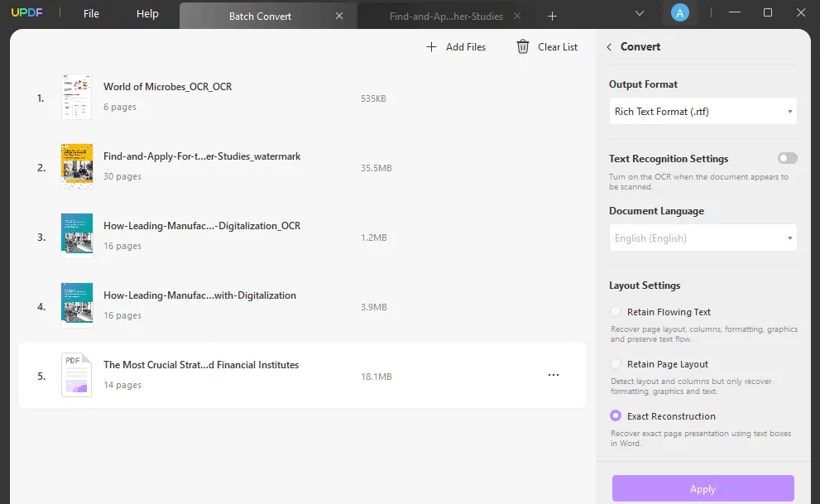Select the Exact Reconstruction option
The width and height of the screenshot is (820, 504).
616,416
